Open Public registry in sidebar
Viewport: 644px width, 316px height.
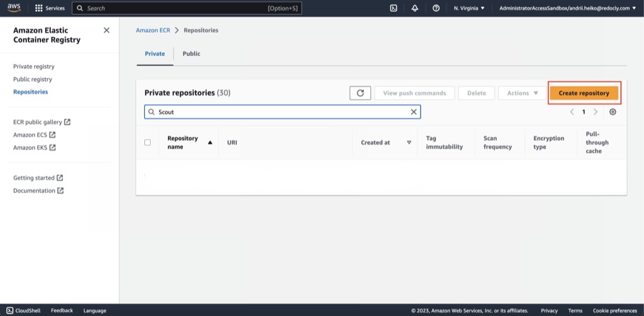pyautogui.click(x=32, y=79)
